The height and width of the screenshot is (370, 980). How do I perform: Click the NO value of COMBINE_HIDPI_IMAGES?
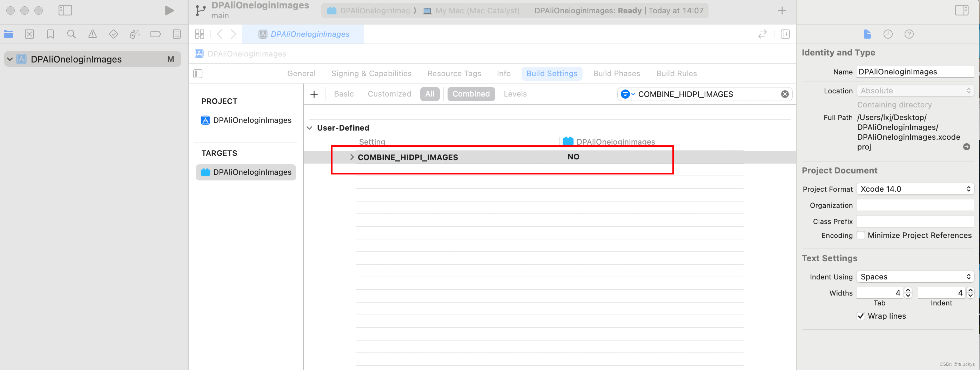tap(573, 157)
